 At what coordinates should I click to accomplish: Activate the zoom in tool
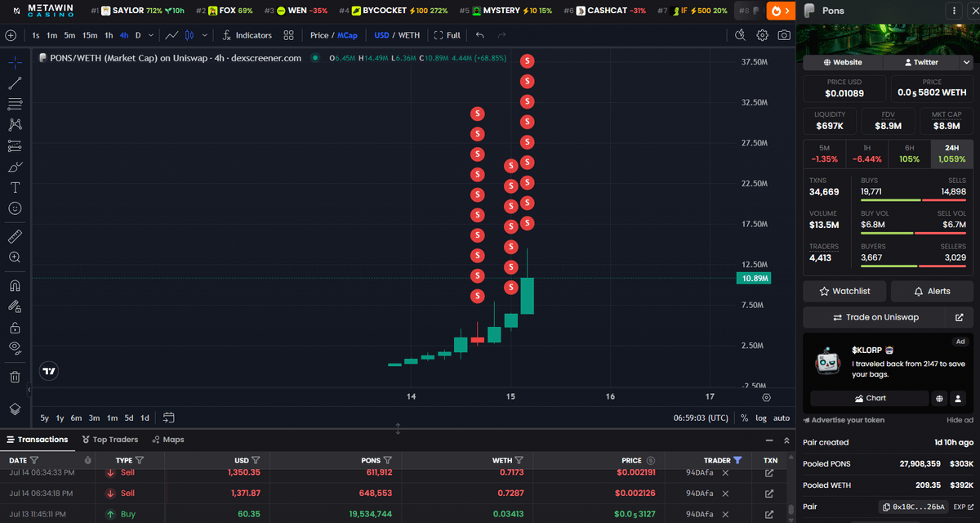[x=15, y=257]
